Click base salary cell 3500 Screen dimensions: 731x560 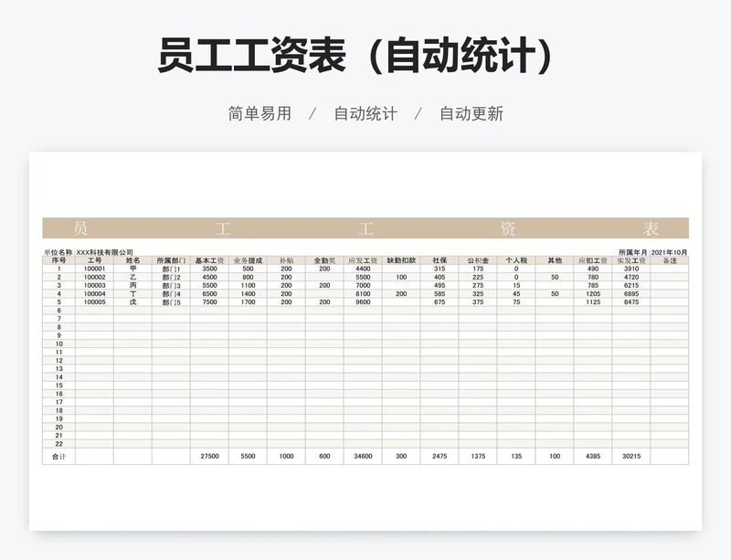[209, 269]
